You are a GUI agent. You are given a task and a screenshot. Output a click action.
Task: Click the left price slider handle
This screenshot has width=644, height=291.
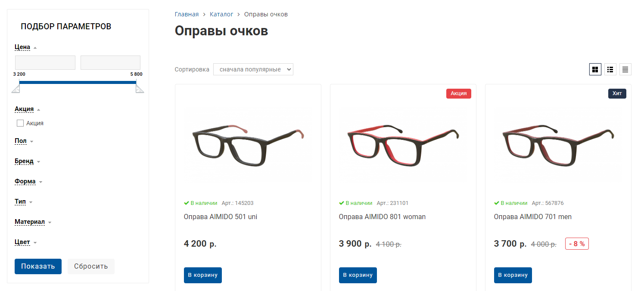tap(16, 89)
